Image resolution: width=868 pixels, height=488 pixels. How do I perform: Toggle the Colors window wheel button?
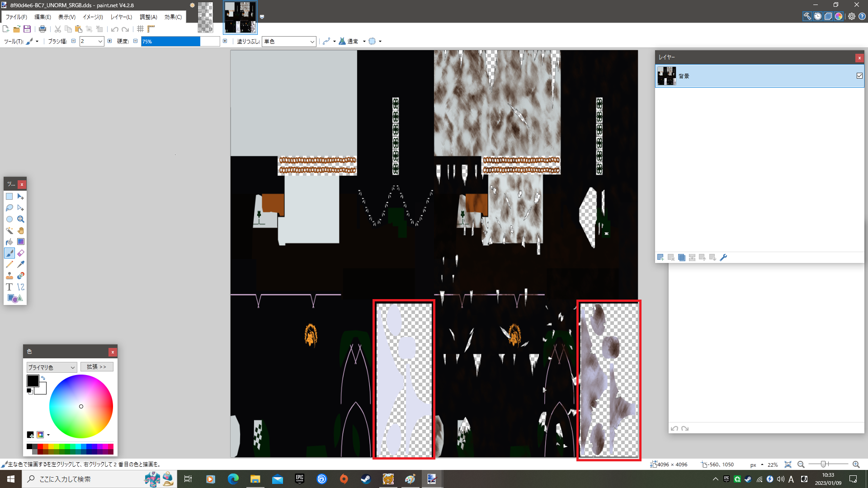(839, 16)
